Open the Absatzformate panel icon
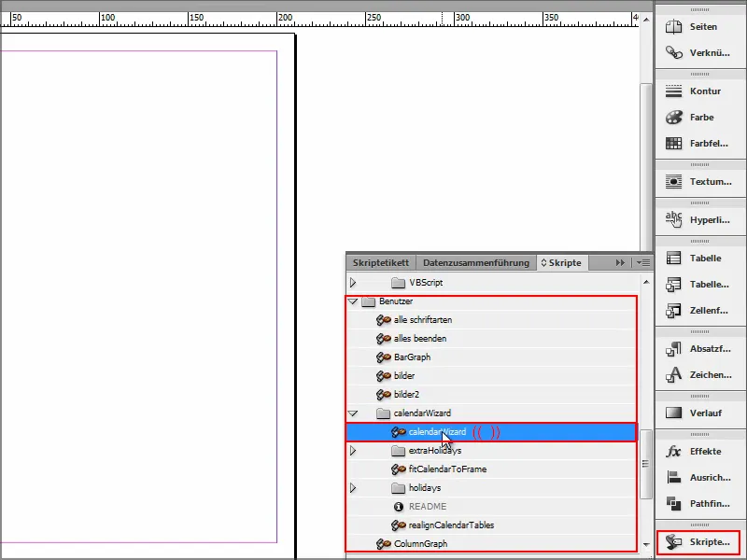The image size is (747, 560). point(673,348)
